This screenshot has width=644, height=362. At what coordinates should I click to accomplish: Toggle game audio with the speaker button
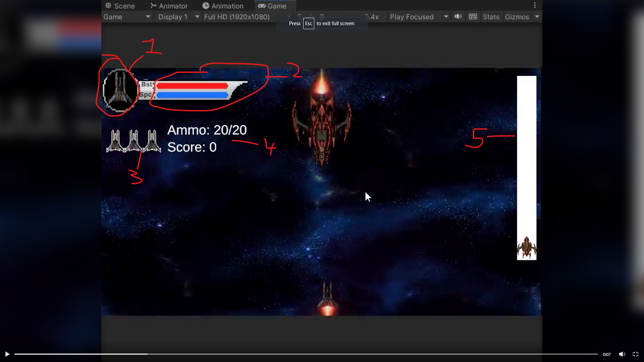tap(458, 16)
